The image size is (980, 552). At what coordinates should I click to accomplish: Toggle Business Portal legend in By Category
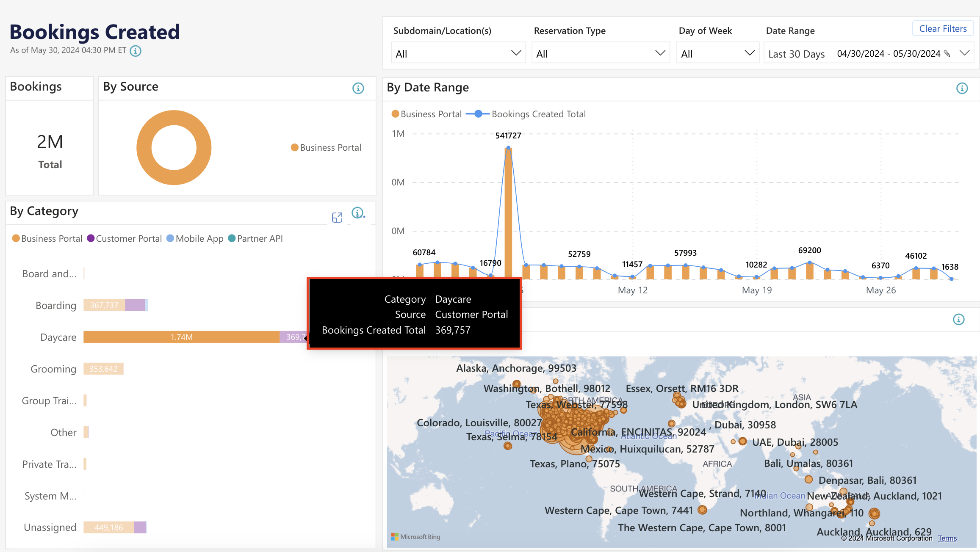click(47, 238)
